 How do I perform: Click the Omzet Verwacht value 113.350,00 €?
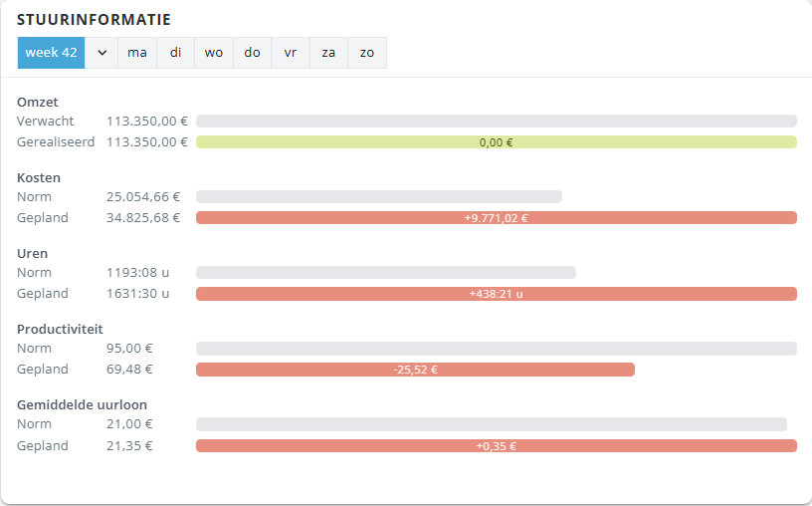147,121
